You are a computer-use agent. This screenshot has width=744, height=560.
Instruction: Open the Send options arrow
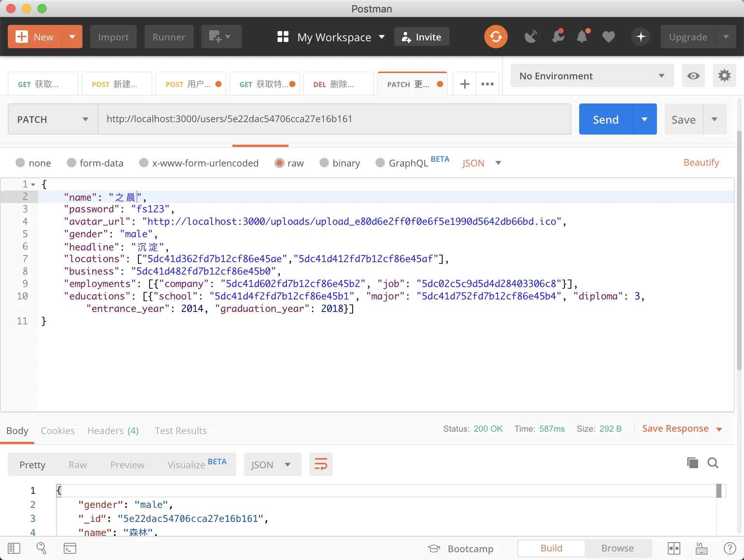[x=644, y=119]
